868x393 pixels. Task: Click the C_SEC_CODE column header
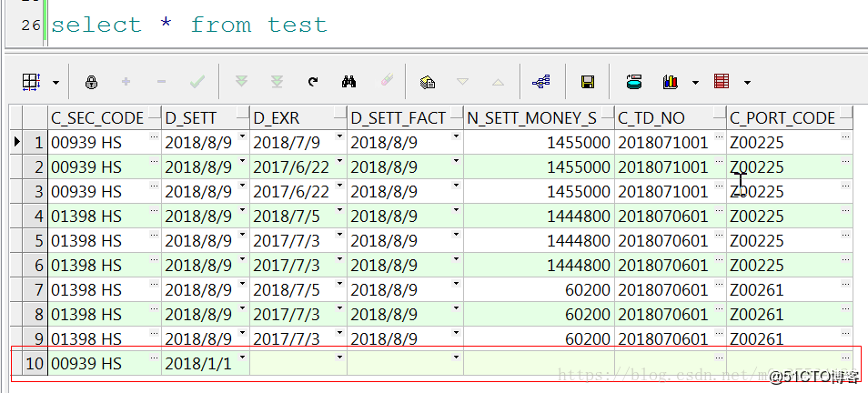pyautogui.click(x=105, y=117)
